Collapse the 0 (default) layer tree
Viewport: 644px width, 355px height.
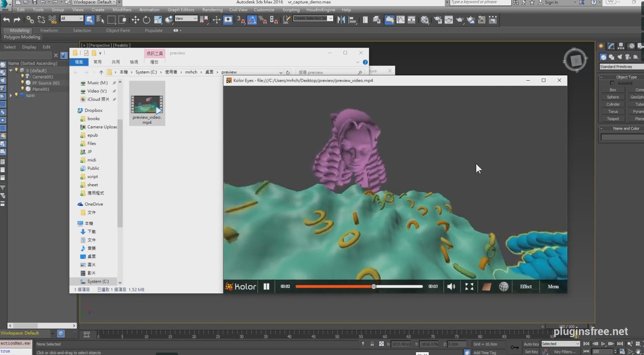11,71
